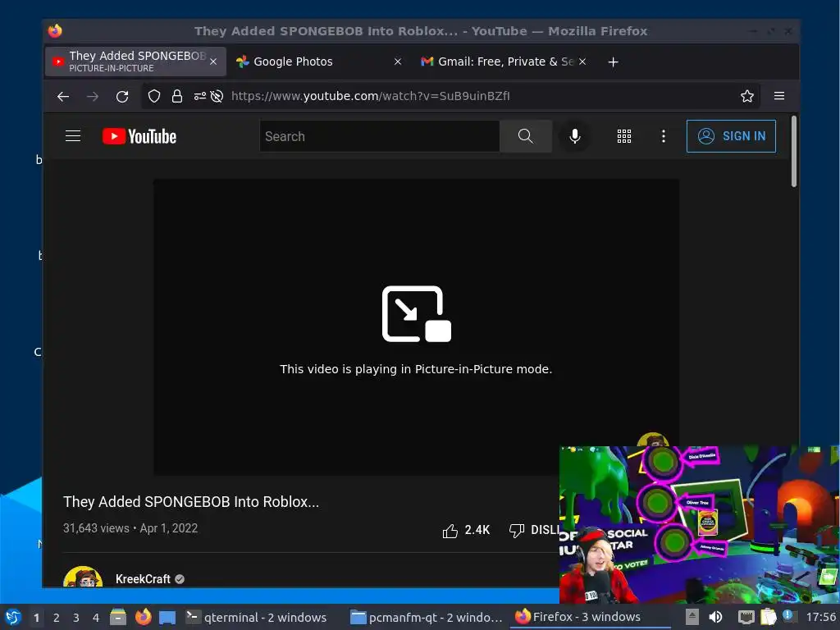The width and height of the screenshot is (840, 630).
Task: Open a new browser tab
Action: pos(614,62)
